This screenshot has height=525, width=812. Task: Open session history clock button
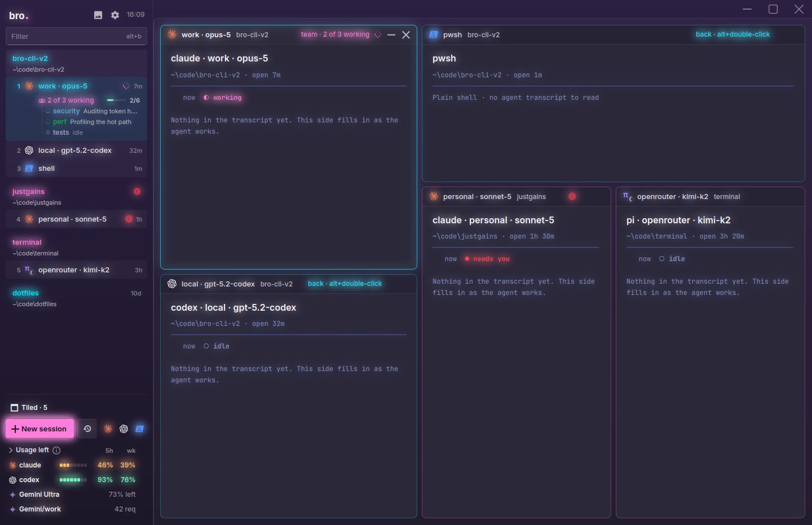(x=87, y=429)
